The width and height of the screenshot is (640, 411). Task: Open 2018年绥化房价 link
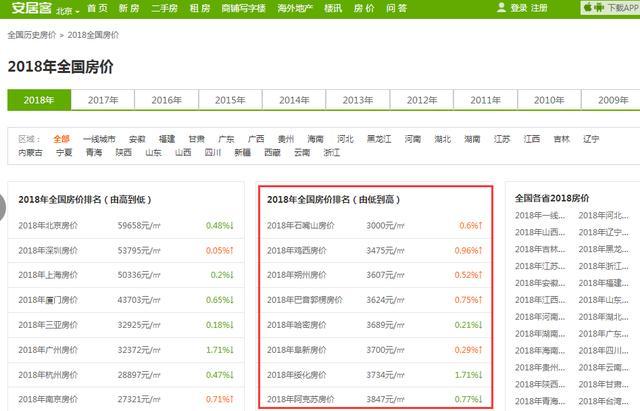[297, 375]
